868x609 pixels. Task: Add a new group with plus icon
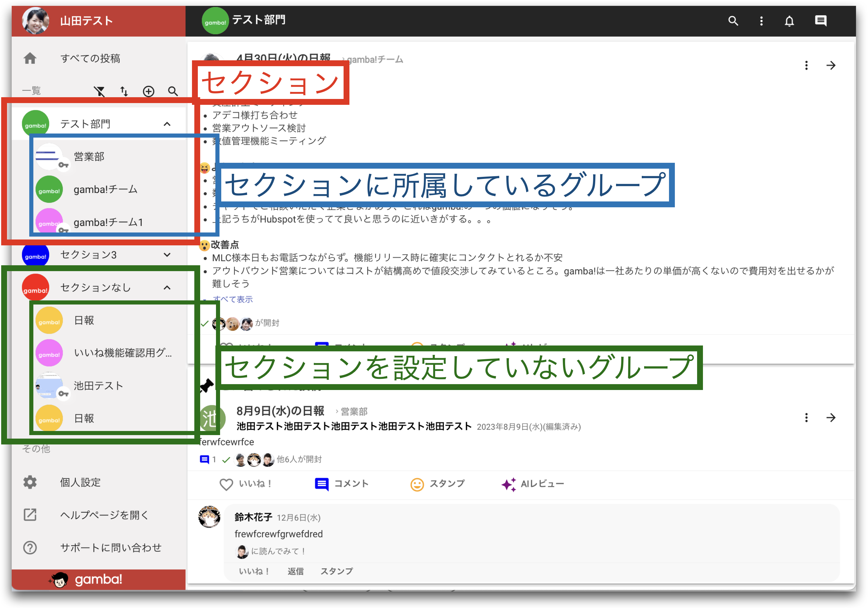pos(149,91)
